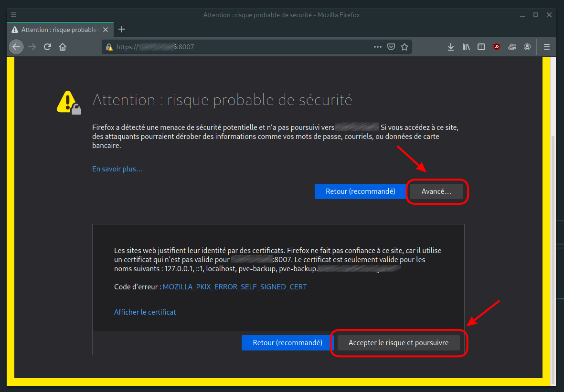564x392 pixels.
Task: Click the back navigation arrow
Action: [16, 47]
